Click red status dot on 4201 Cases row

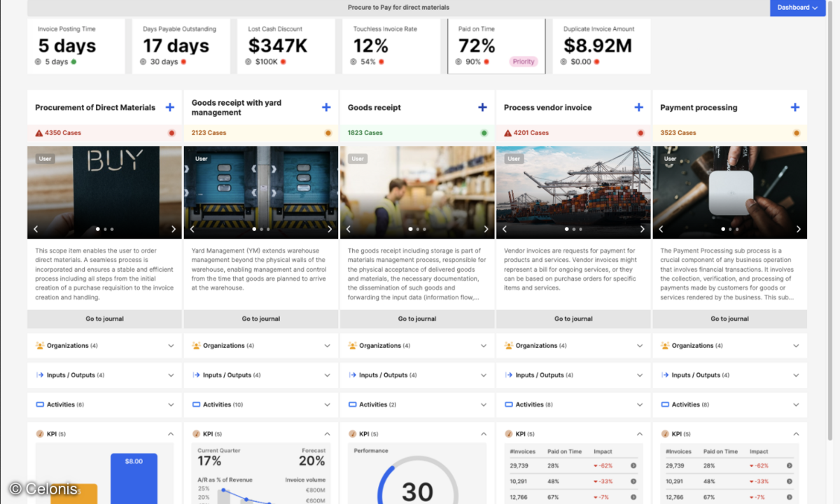click(640, 133)
